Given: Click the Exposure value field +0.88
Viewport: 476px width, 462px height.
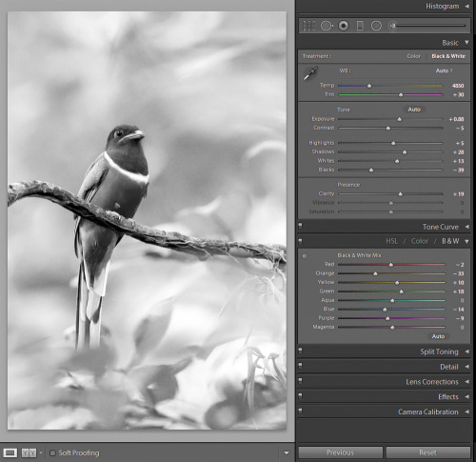Looking at the screenshot, I should tap(456, 119).
